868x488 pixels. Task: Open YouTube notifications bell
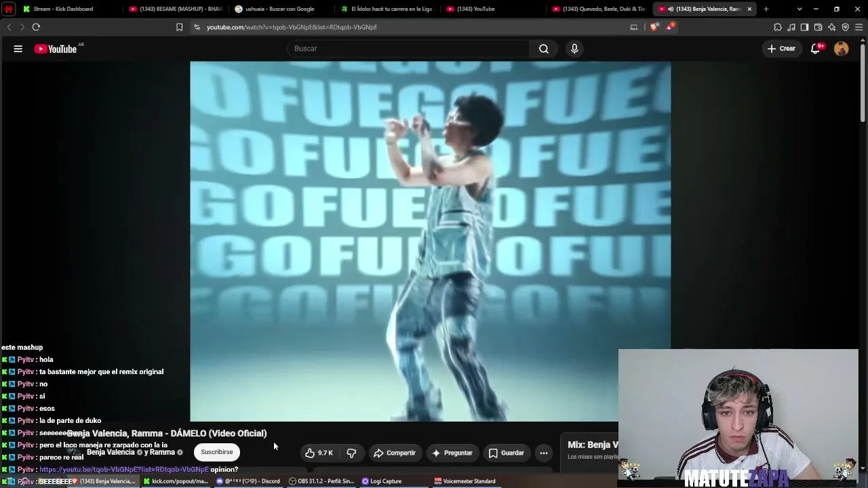tap(816, 49)
